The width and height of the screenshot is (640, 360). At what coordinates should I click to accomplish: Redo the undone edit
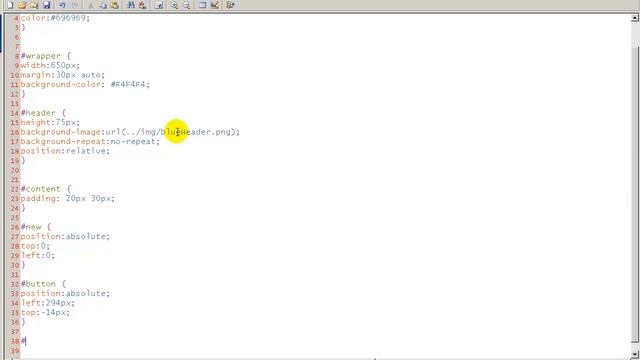point(75,5)
